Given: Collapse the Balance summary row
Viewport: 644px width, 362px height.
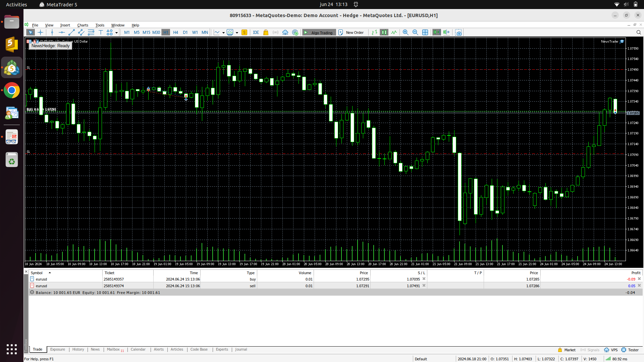Looking at the screenshot, I should click(32, 292).
